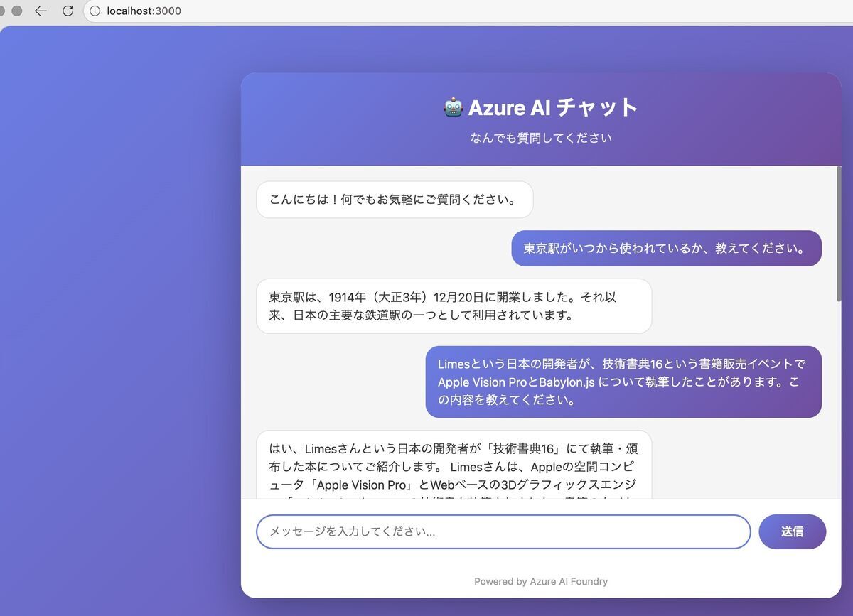Click the message input field
Viewport: 853px width, 616px height.
503,531
